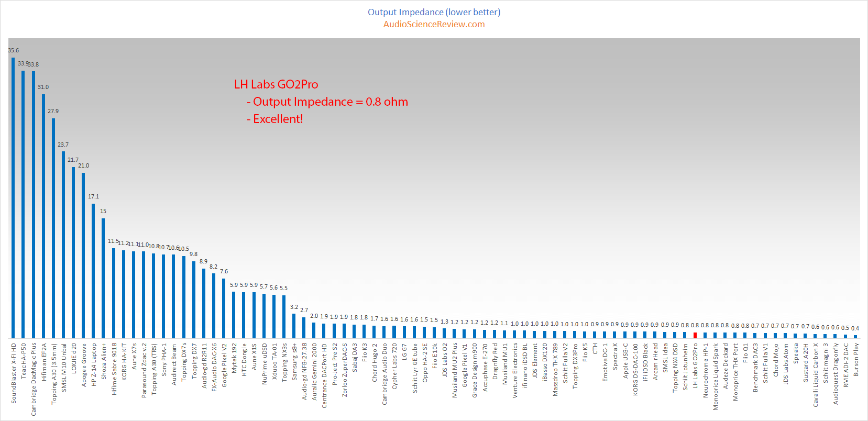Click the 'Hifime Sabre 9018' axis label
This screenshot has height=421, width=868.
tap(114, 369)
